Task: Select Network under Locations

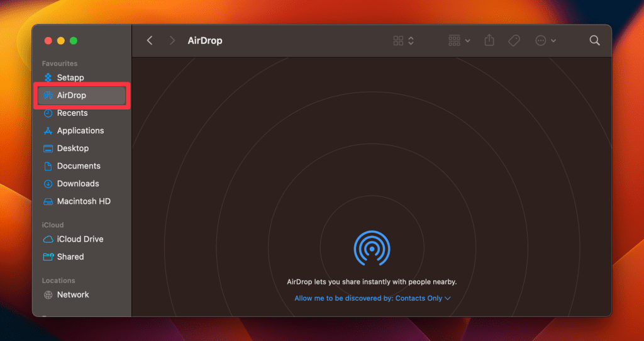Action: click(x=72, y=294)
